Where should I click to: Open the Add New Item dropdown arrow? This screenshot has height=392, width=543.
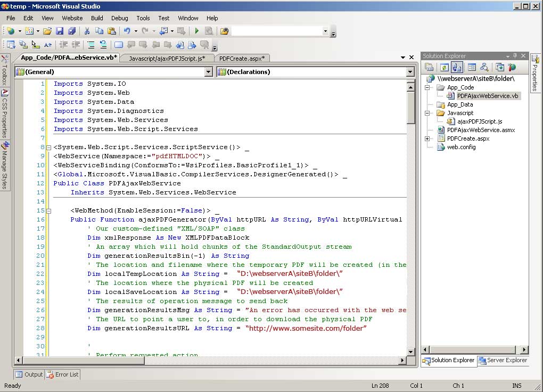pos(38,31)
